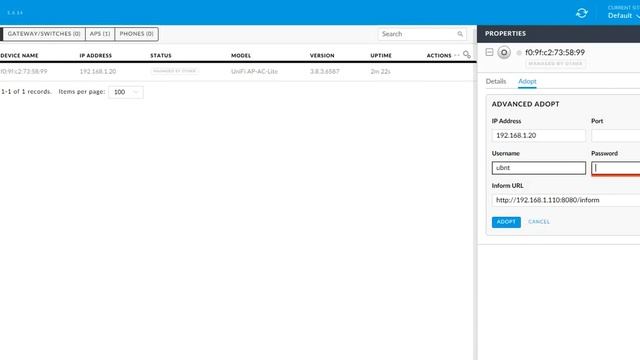Select device row f0:9f:c2:73:58:99

[x=238, y=71]
